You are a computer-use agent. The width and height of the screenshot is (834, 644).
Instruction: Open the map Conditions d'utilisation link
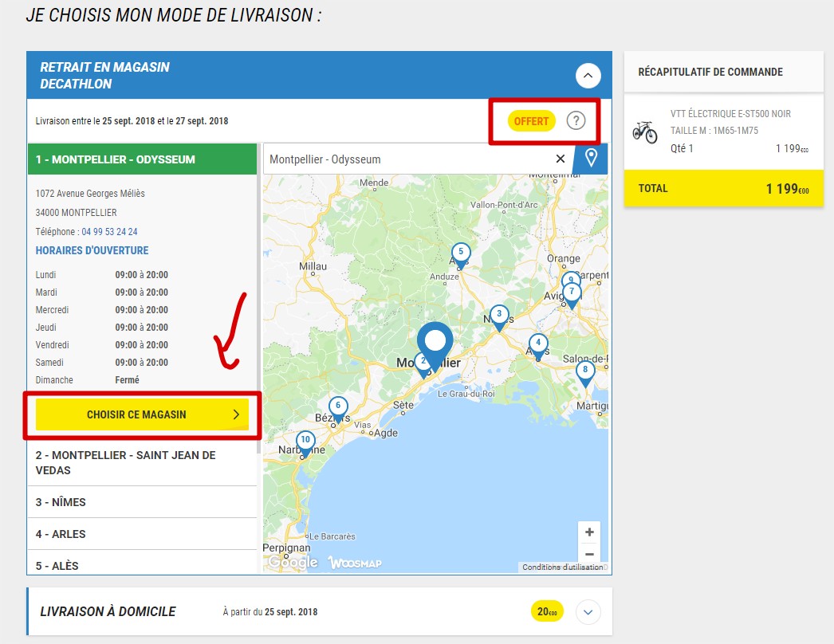point(563,567)
